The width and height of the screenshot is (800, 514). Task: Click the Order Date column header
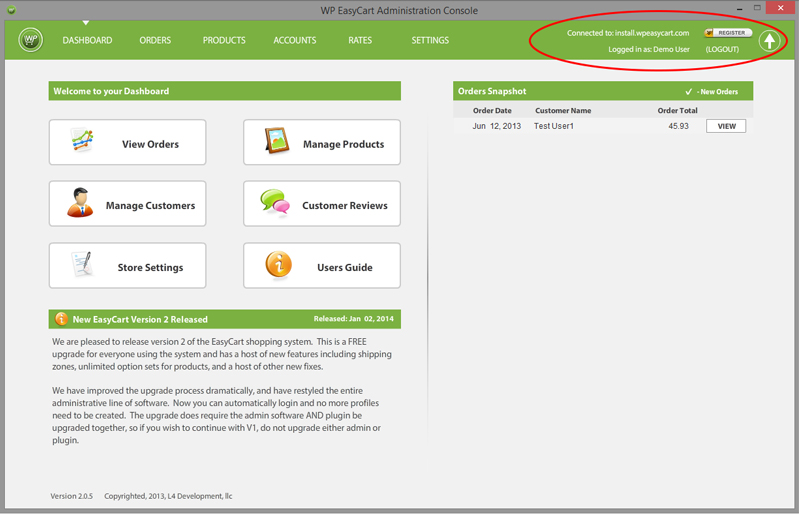pyautogui.click(x=492, y=110)
